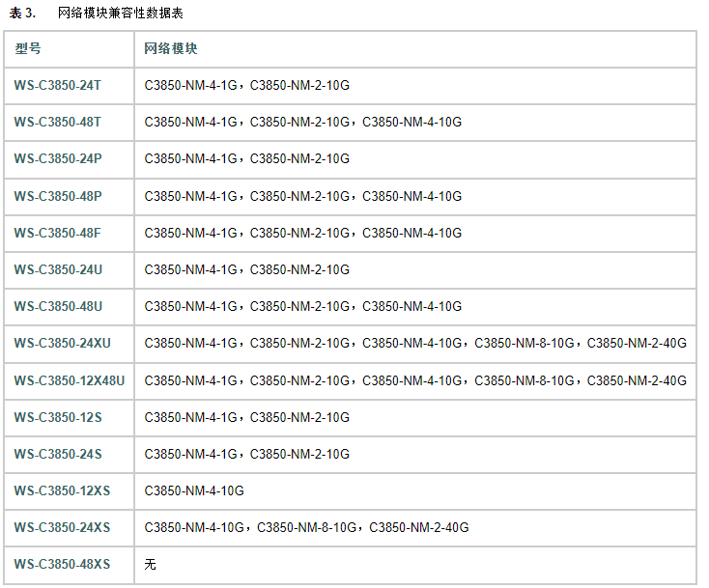Select the WS-C3850-24U model entry

pyautogui.click(x=58, y=269)
